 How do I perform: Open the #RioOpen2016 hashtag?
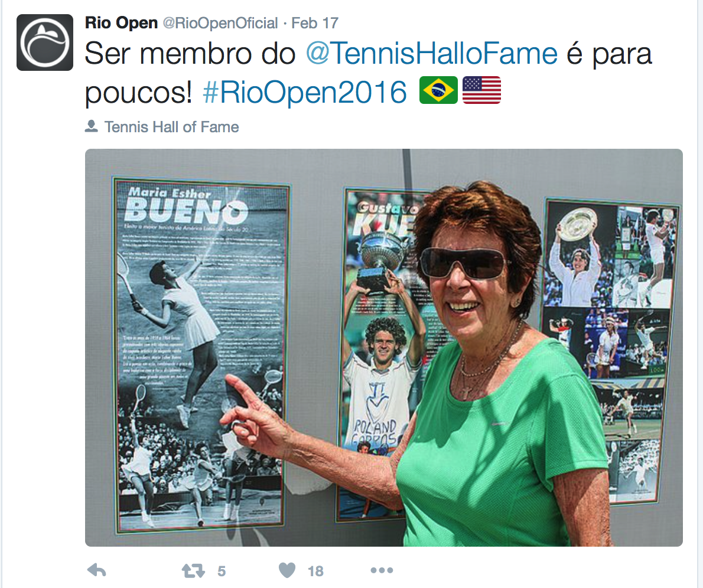point(305,92)
